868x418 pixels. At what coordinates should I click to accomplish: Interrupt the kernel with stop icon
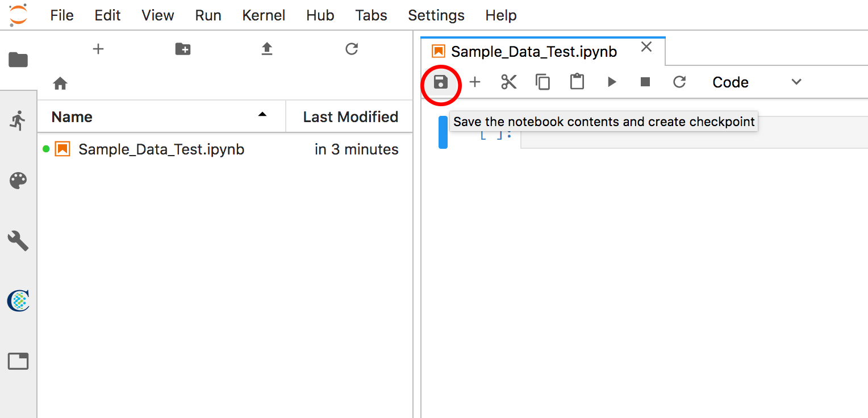point(645,82)
